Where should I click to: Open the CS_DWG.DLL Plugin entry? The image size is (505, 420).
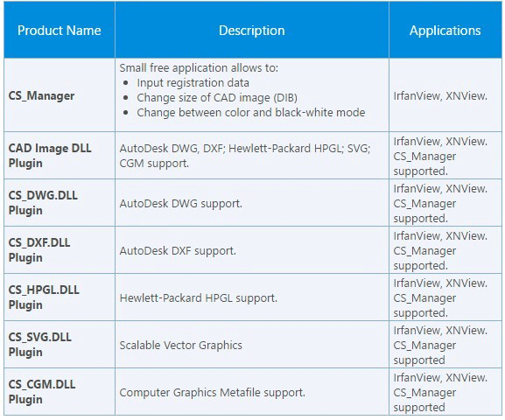43,203
